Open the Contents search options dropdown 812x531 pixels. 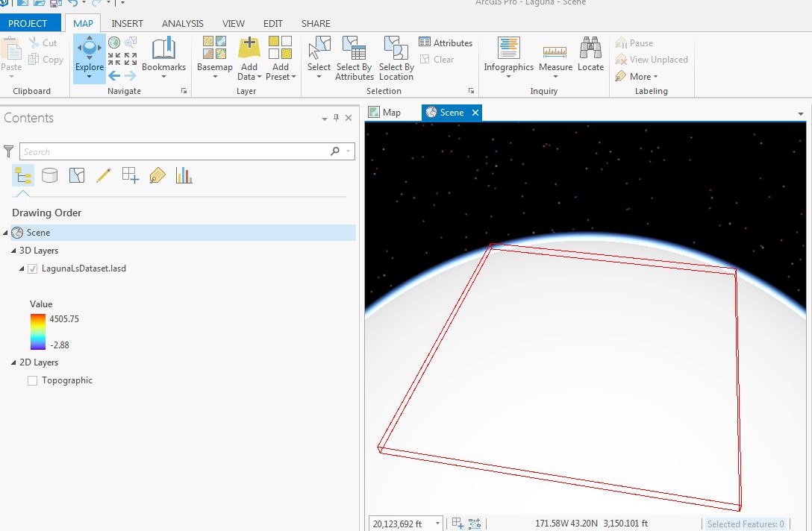[348, 151]
